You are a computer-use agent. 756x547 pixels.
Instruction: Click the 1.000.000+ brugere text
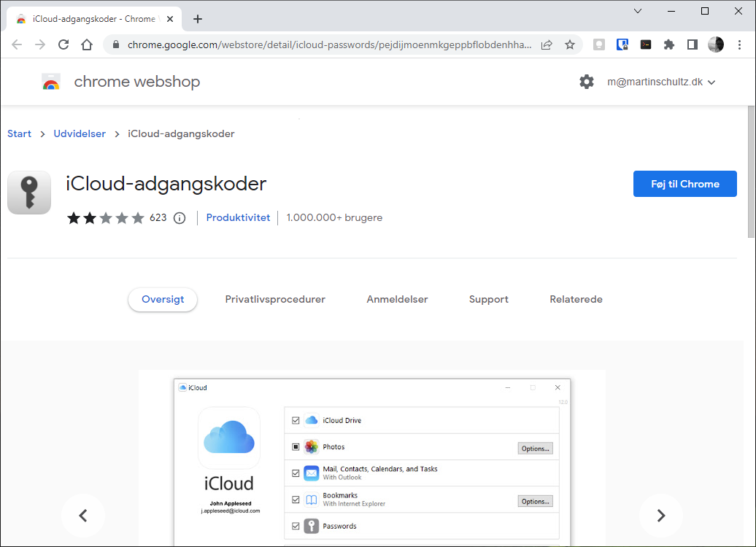(x=335, y=218)
